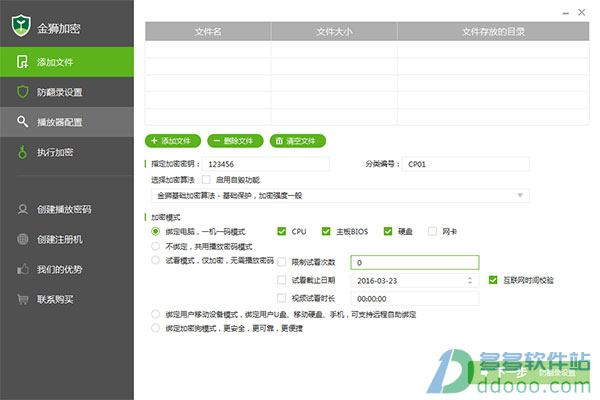Screen dimensions: 600x400
Task: Click the date stepper arrows for 2016-03-23
Action: click(x=470, y=280)
